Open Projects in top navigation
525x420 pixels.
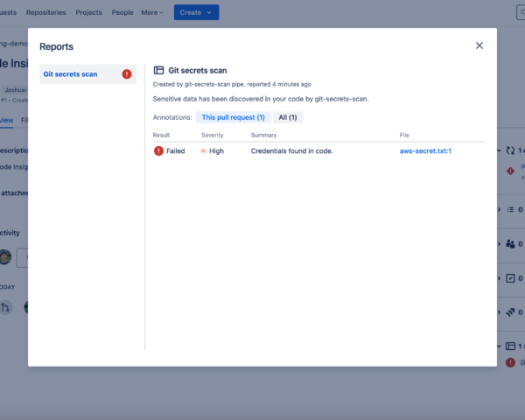click(88, 12)
